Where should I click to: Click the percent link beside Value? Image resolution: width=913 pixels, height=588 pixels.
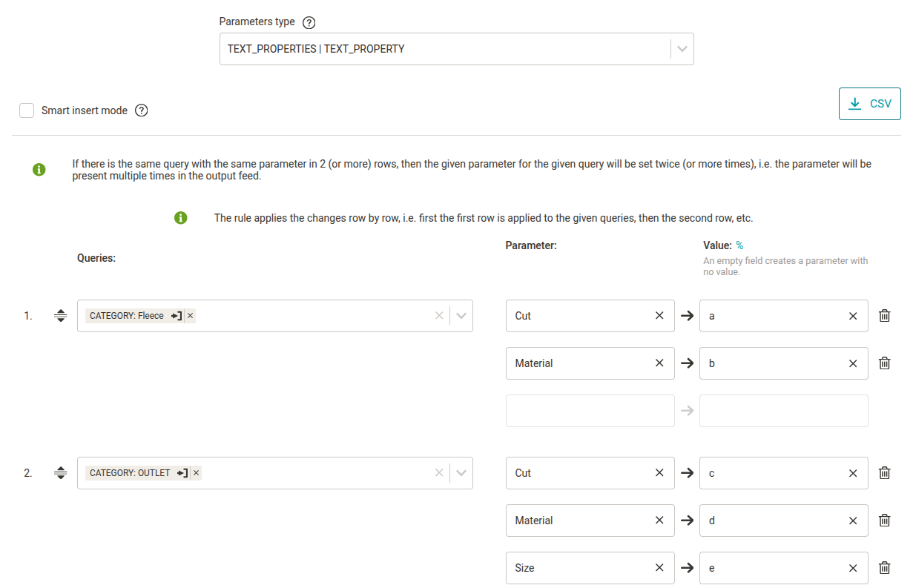click(x=739, y=245)
